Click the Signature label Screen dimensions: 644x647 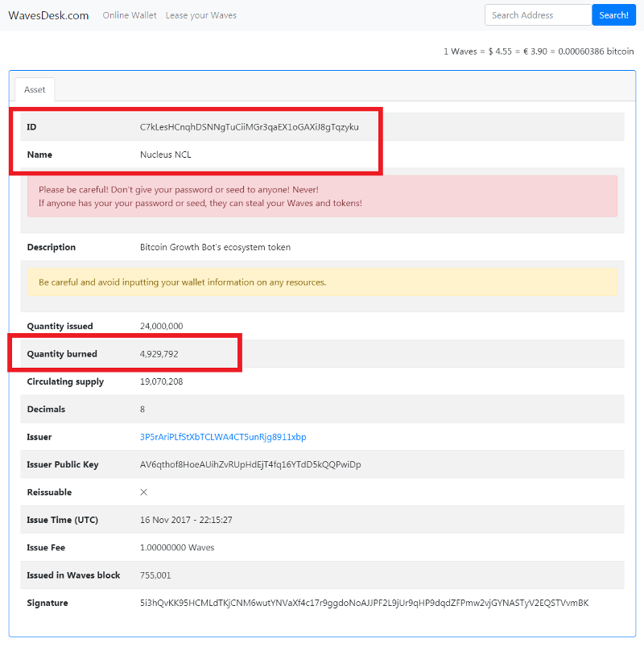click(x=47, y=603)
